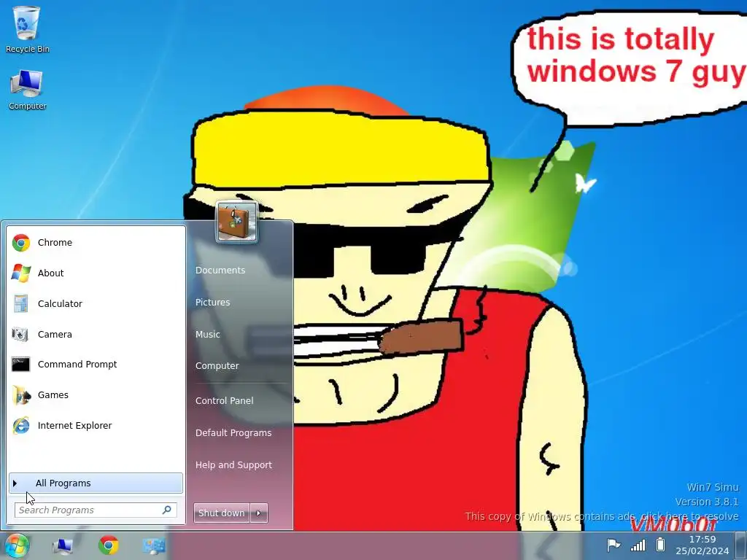
Task: Launch Chrome from the taskbar
Action: (x=109, y=545)
